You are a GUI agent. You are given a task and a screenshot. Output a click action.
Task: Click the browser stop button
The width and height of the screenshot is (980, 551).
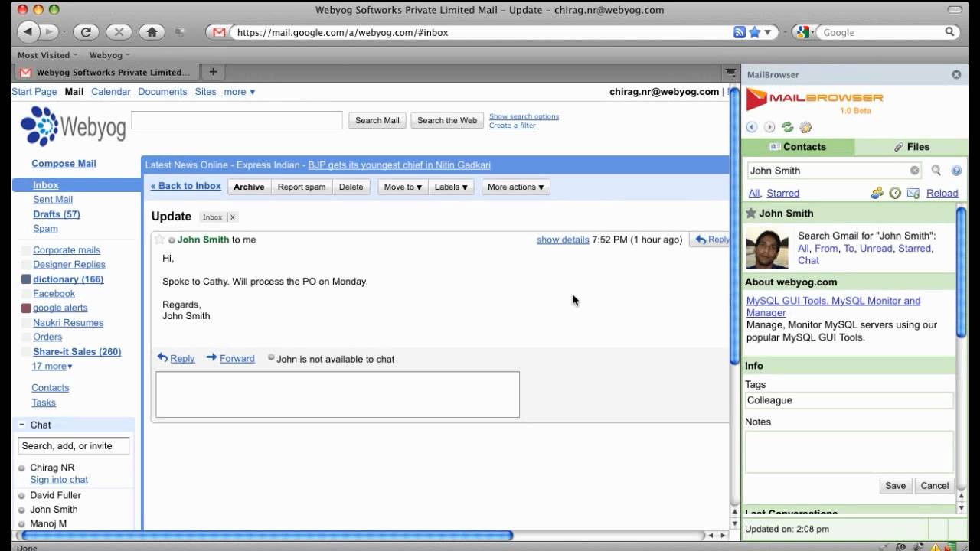pos(119,32)
